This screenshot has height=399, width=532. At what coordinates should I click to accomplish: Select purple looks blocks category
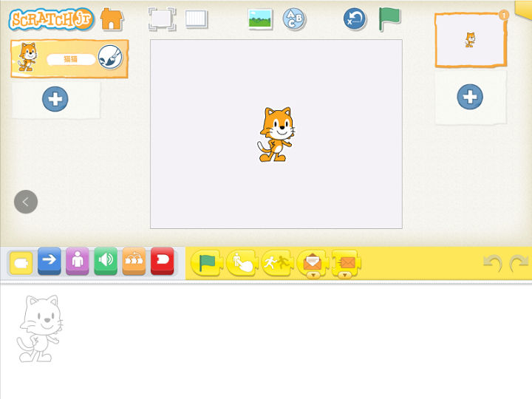[78, 261]
